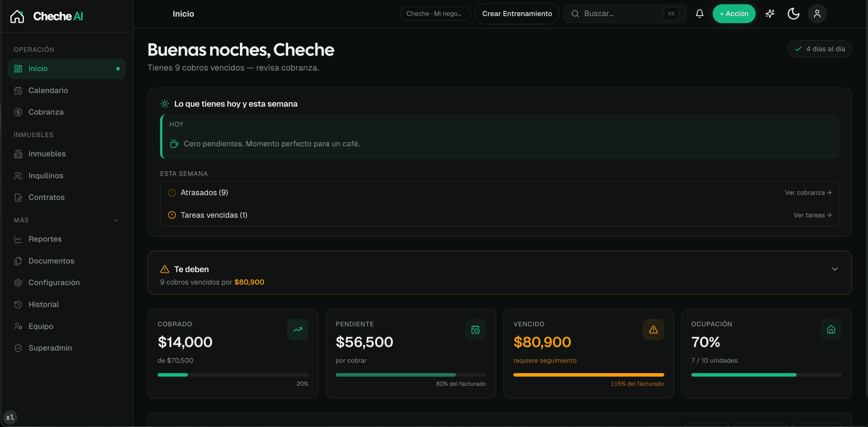Screen dimensions: 868x427
Task: Click the Cero pendientes message
Action: pyautogui.click(x=272, y=144)
